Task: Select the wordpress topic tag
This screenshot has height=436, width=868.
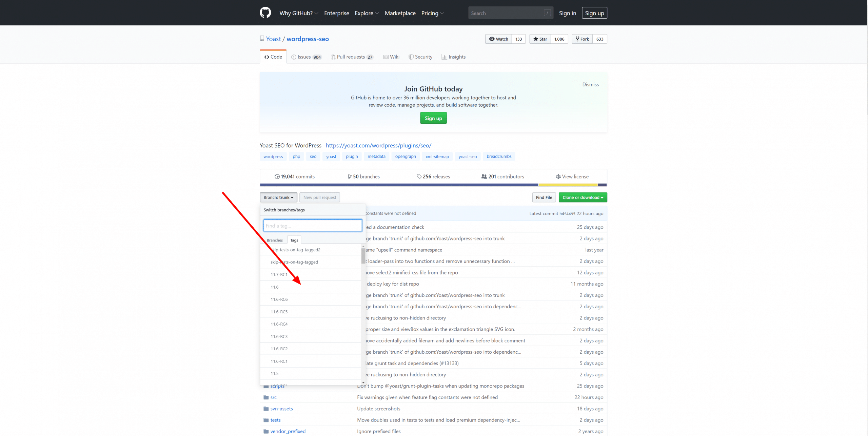Action: (273, 157)
